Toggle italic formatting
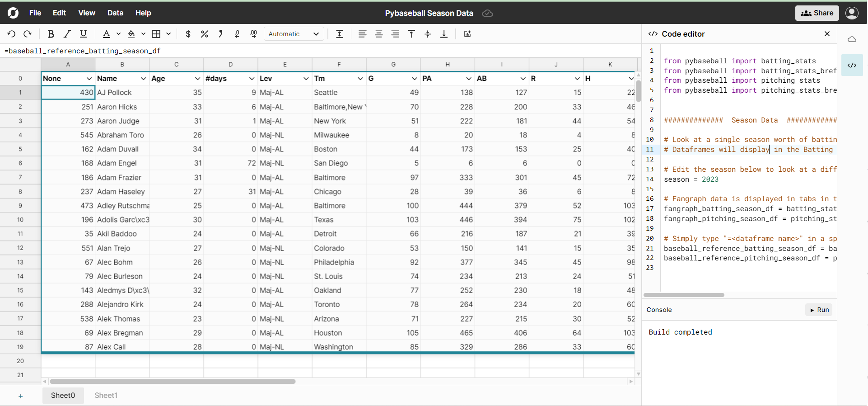The width and height of the screenshot is (868, 406). [x=67, y=34]
